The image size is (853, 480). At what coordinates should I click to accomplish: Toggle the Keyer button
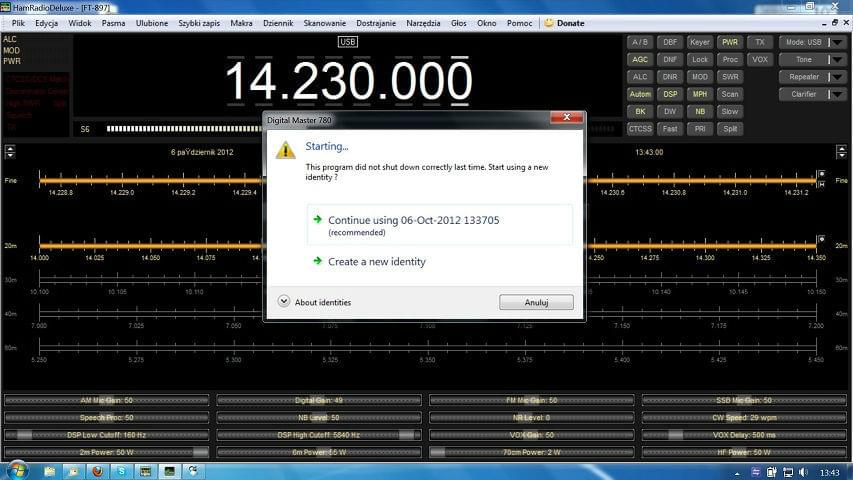(x=700, y=42)
